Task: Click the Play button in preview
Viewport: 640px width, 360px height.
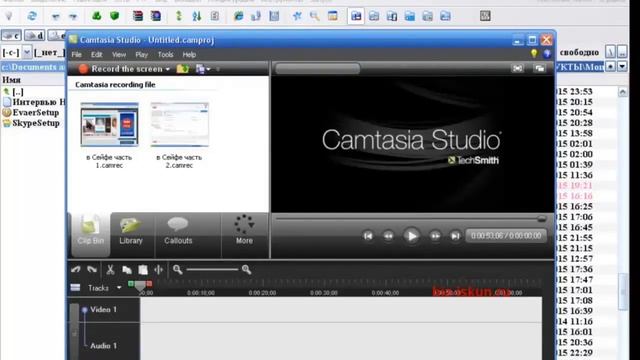Action: pos(411,236)
